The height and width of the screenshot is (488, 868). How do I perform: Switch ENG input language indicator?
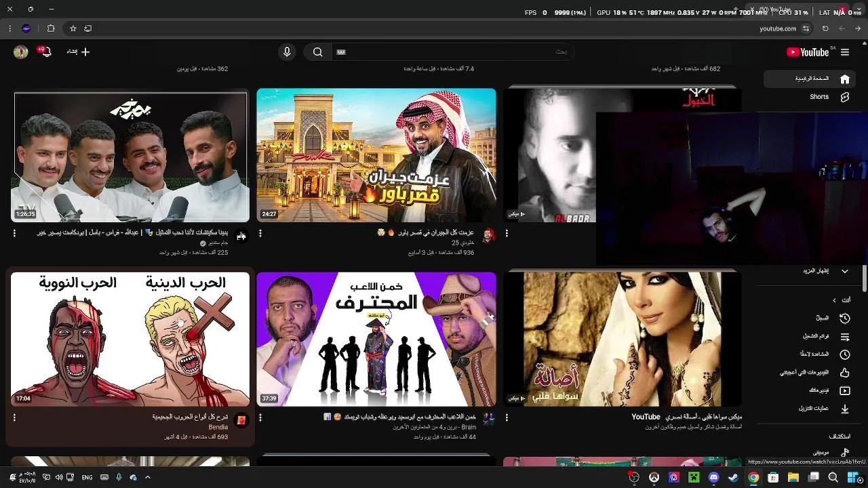tap(87, 477)
